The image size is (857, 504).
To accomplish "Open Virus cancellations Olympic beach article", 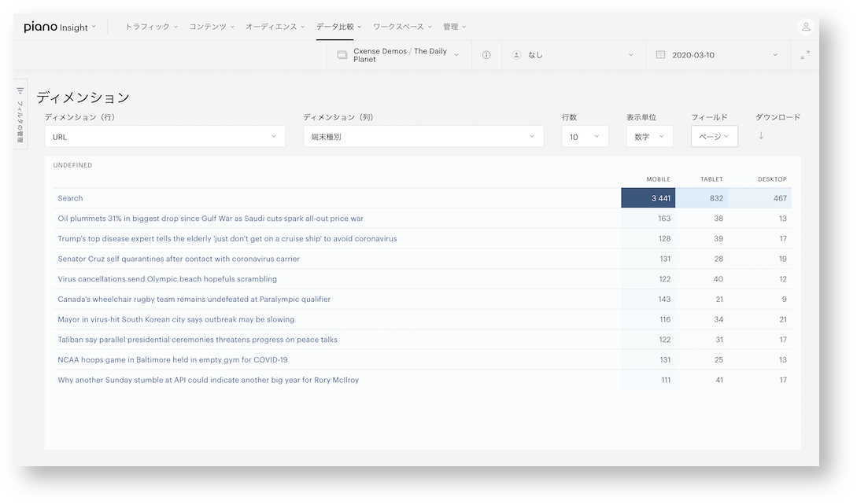I will (x=168, y=279).
